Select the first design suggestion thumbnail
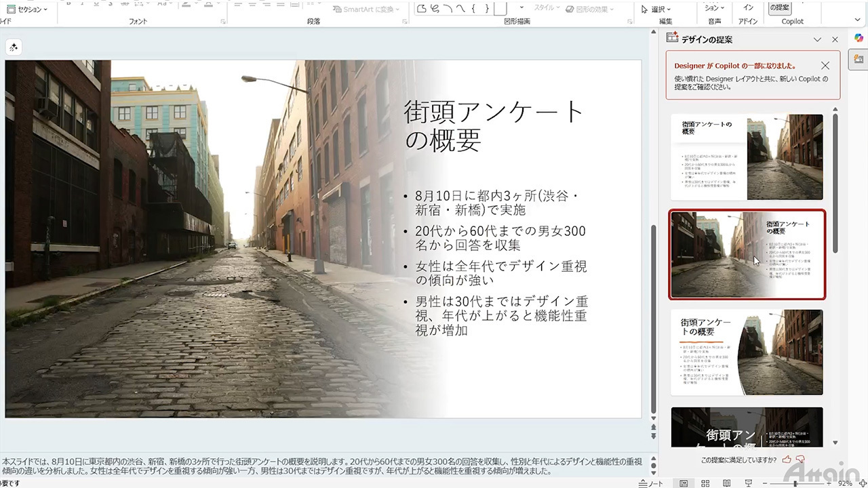Image resolution: width=868 pixels, height=488 pixels. click(747, 157)
